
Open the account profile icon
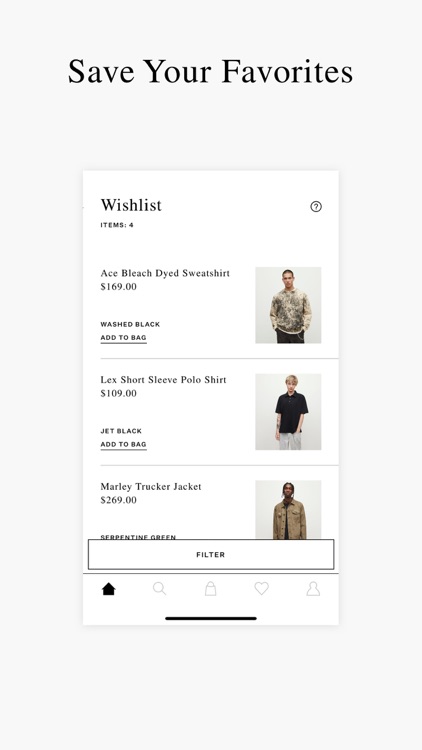pos(313,588)
